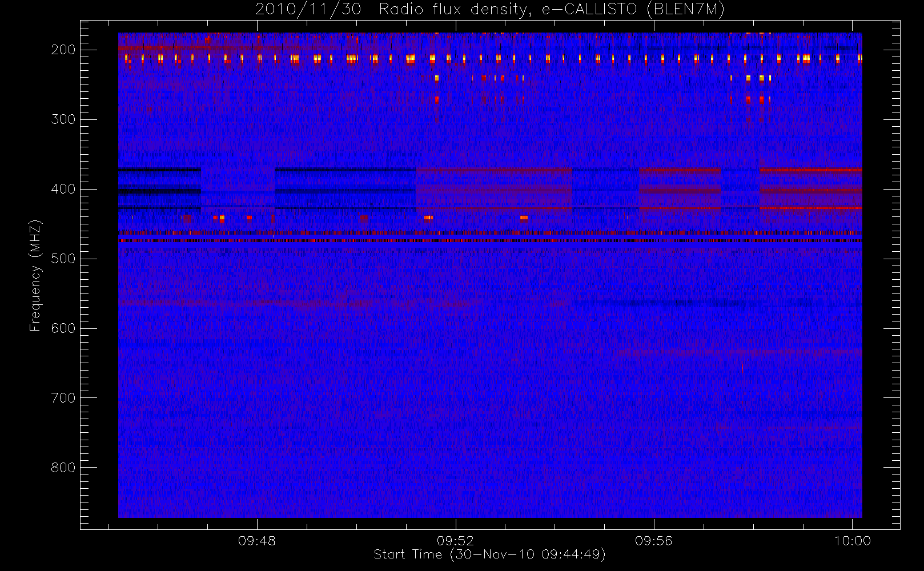Select the 700 frequency tick label
This screenshot has height=571, width=924.
[63, 398]
